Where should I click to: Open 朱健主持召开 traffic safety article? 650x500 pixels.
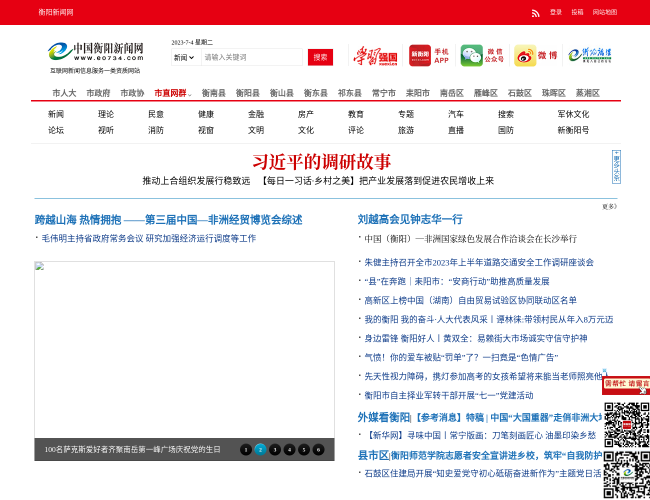(479, 262)
